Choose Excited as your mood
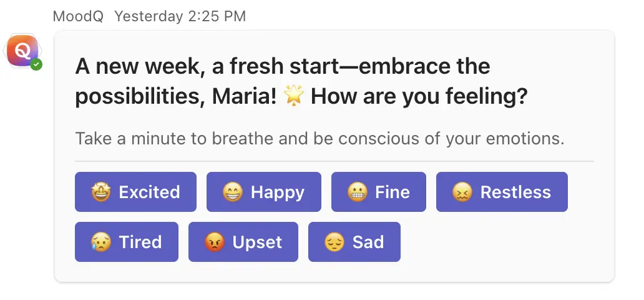This screenshot has height=300, width=644. [x=135, y=192]
